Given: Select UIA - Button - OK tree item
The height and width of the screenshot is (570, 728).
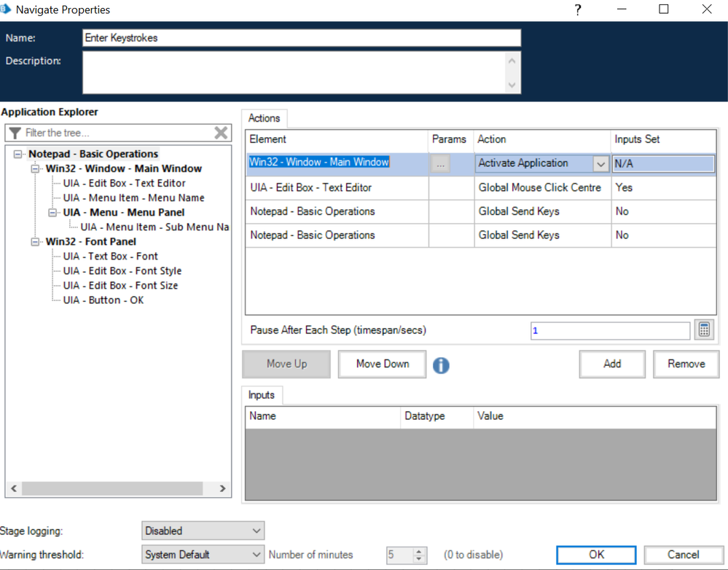Looking at the screenshot, I should click(x=103, y=300).
